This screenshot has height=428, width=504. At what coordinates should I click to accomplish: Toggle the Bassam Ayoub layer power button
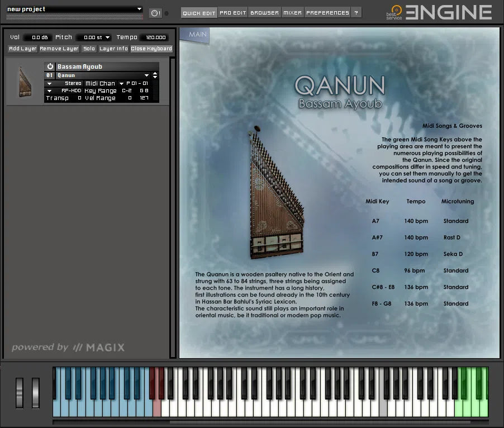pyautogui.click(x=50, y=66)
